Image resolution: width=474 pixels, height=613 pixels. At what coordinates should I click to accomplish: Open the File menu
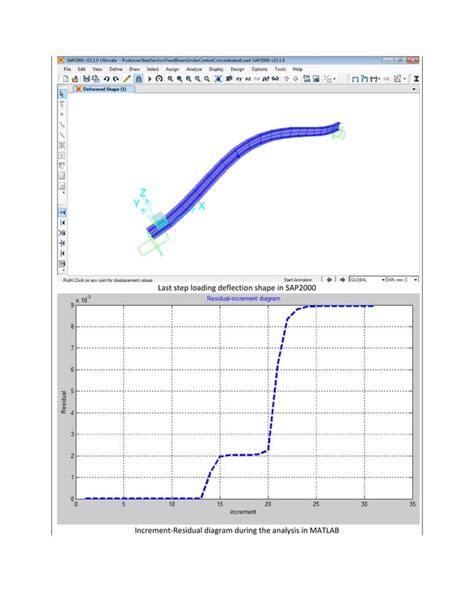pyautogui.click(x=67, y=69)
